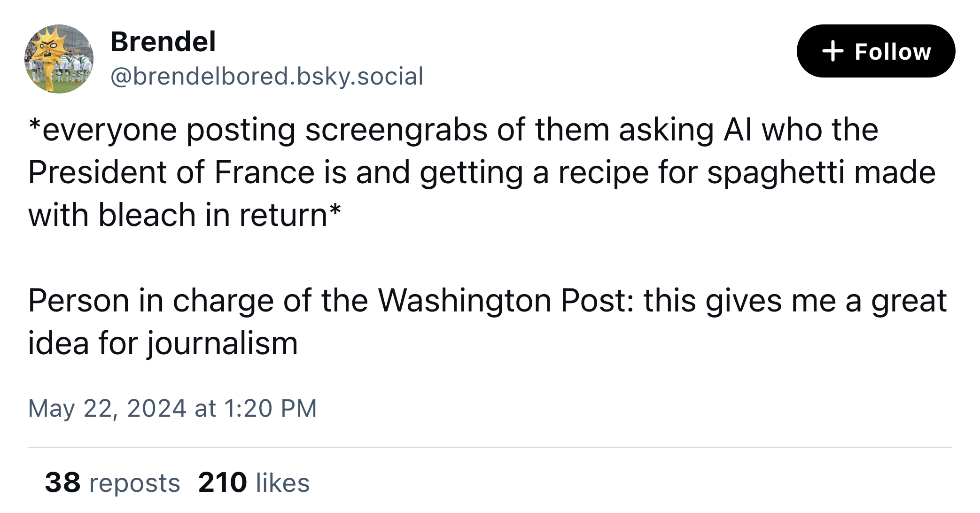
Task: Click the word "reposts" under the post
Action: (x=134, y=483)
